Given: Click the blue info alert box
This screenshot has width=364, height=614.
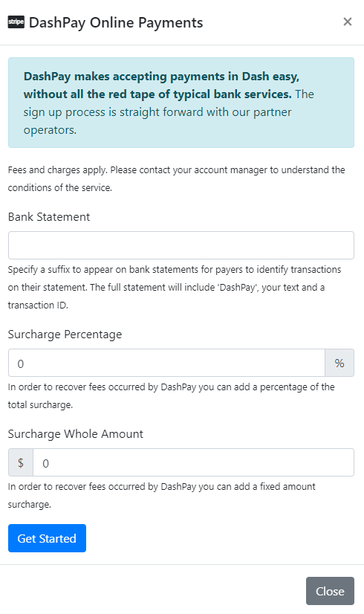Looking at the screenshot, I should (181, 103).
